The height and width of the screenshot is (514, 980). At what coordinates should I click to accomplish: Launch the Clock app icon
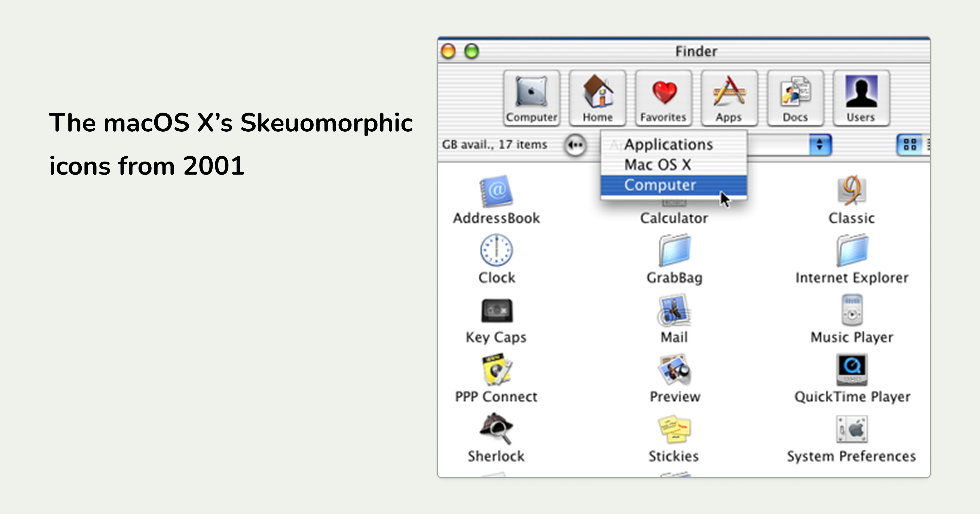(496, 250)
